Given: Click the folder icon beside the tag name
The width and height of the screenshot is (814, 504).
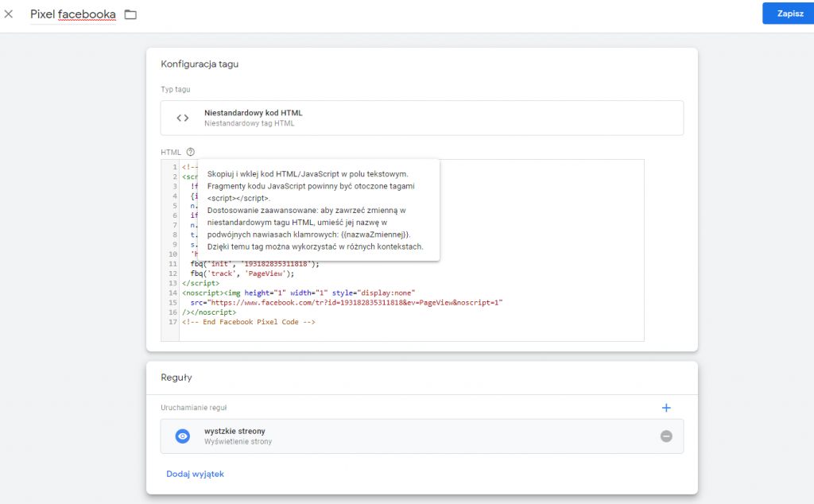Looking at the screenshot, I should (x=130, y=15).
